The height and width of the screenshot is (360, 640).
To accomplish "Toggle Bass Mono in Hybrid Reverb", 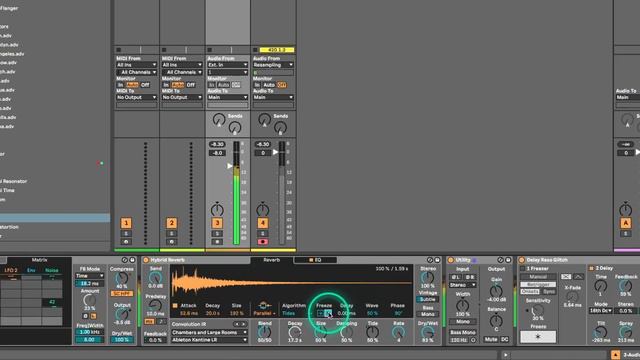I will click(x=427, y=314).
